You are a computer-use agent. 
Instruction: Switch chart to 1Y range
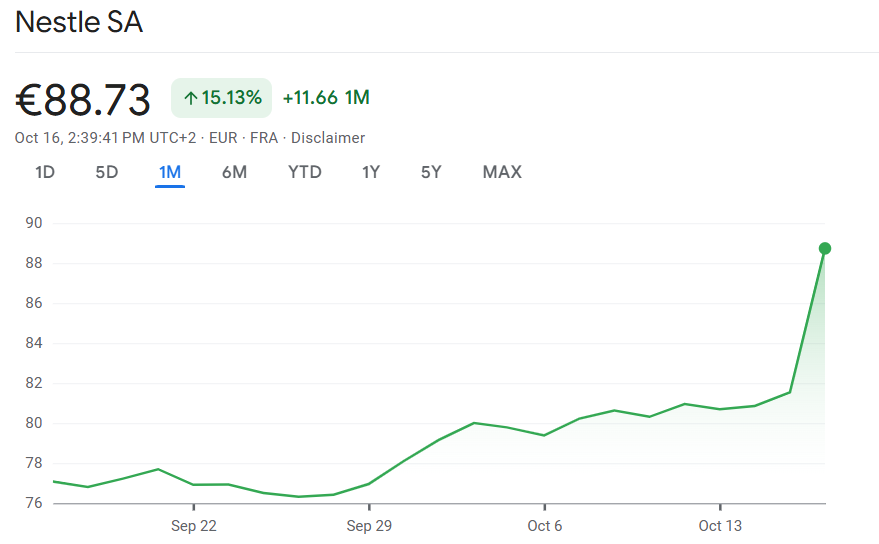[371, 172]
